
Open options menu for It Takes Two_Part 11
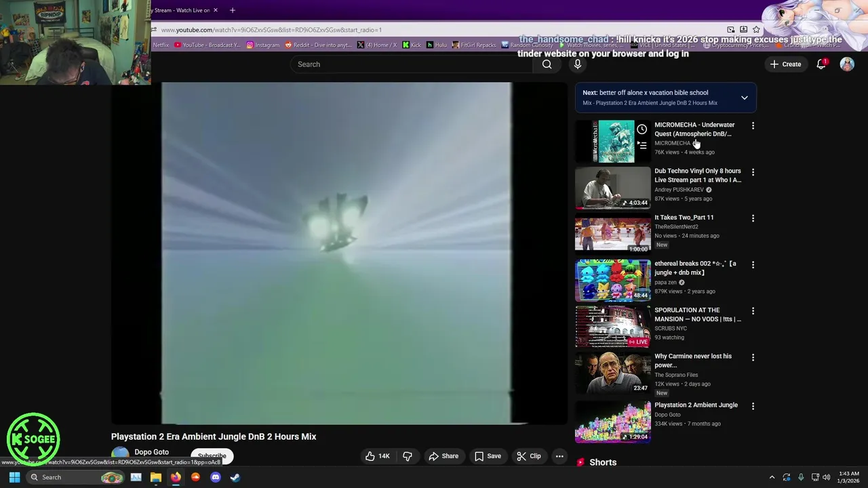tap(753, 218)
